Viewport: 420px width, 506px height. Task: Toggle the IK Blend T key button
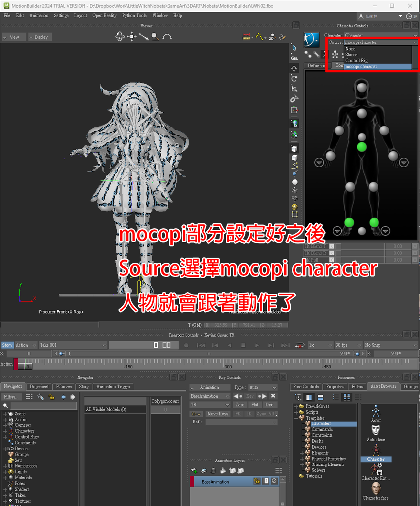[331, 246]
